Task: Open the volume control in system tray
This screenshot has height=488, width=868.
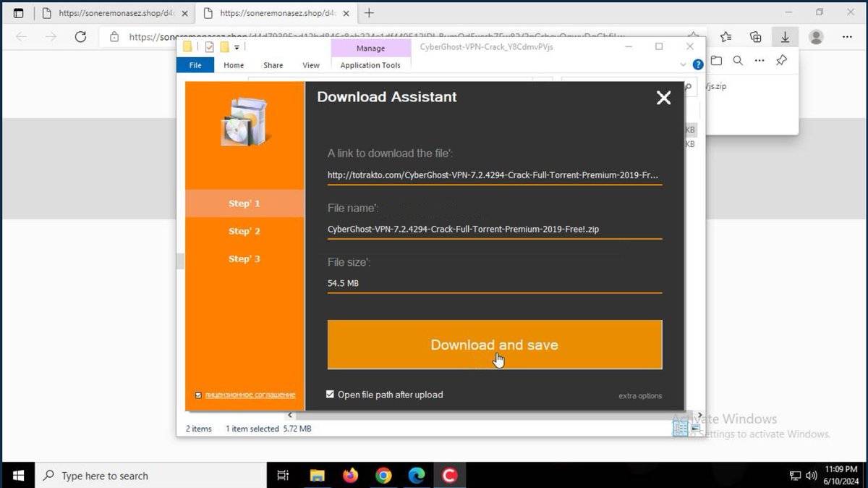Action: (812, 476)
